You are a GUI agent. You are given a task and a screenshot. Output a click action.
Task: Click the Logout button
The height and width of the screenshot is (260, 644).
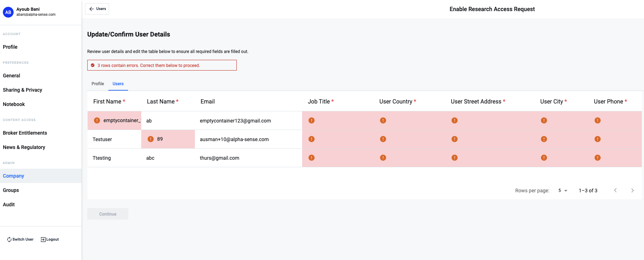[50, 240]
